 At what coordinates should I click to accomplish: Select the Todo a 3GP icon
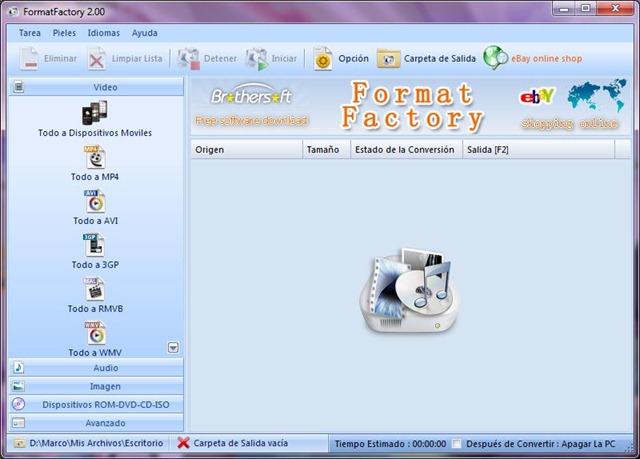point(94,245)
